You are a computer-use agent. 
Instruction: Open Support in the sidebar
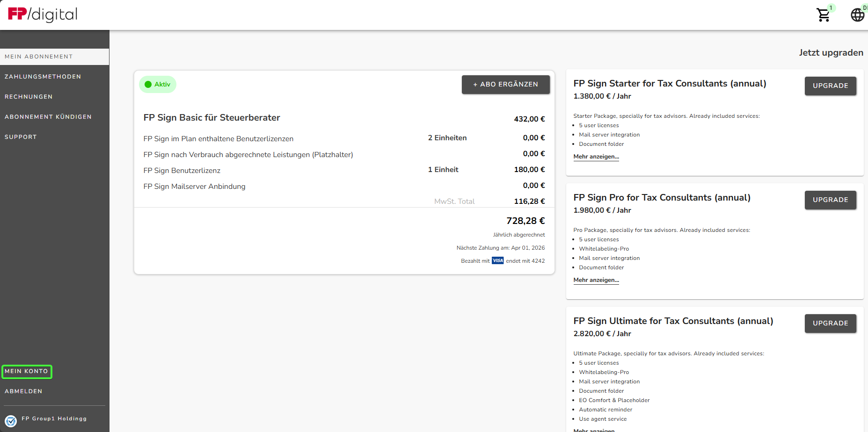(x=21, y=137)
